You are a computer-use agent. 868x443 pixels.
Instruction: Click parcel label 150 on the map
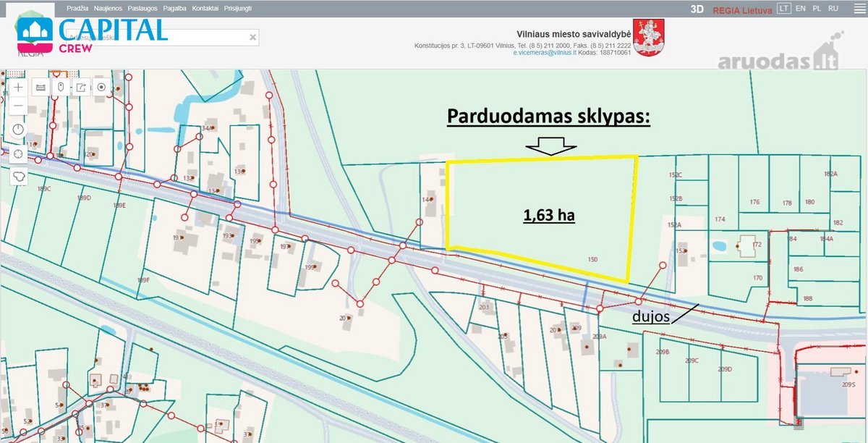(x=592, y=259)
